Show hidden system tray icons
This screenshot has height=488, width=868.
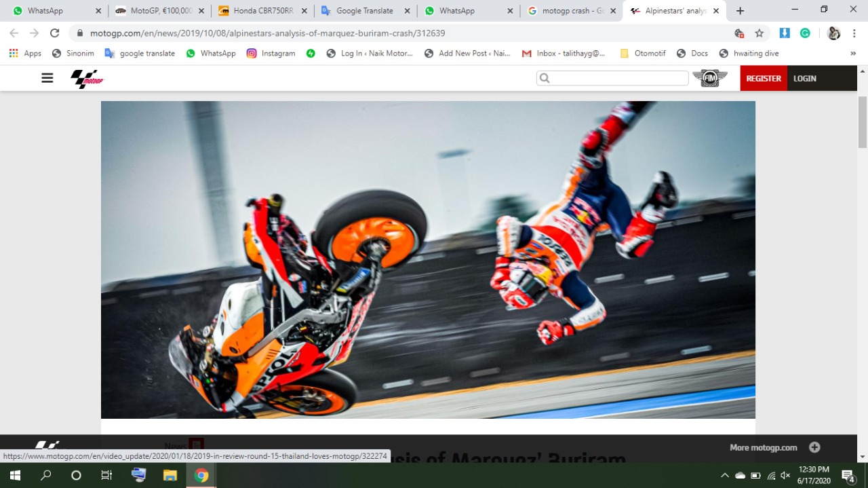point(724,475)
